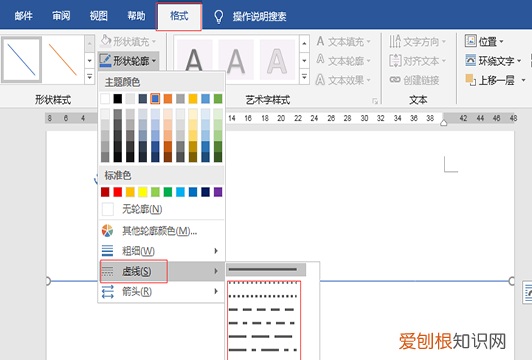Pick the purple standard color
This screenshot has height=360, width=532.
[218, 192]
